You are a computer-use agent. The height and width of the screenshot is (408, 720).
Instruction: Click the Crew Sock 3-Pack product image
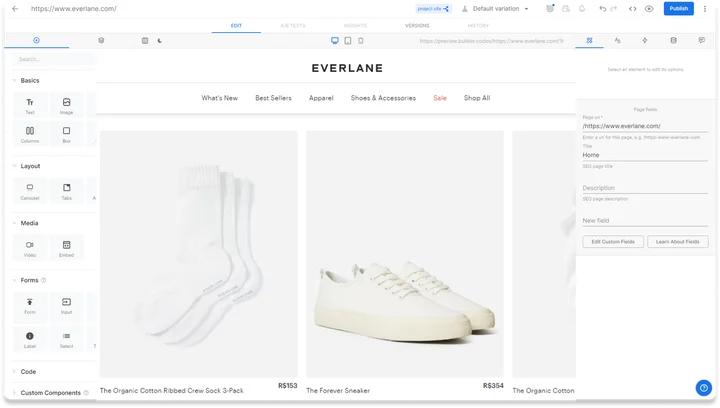point(198,254)
